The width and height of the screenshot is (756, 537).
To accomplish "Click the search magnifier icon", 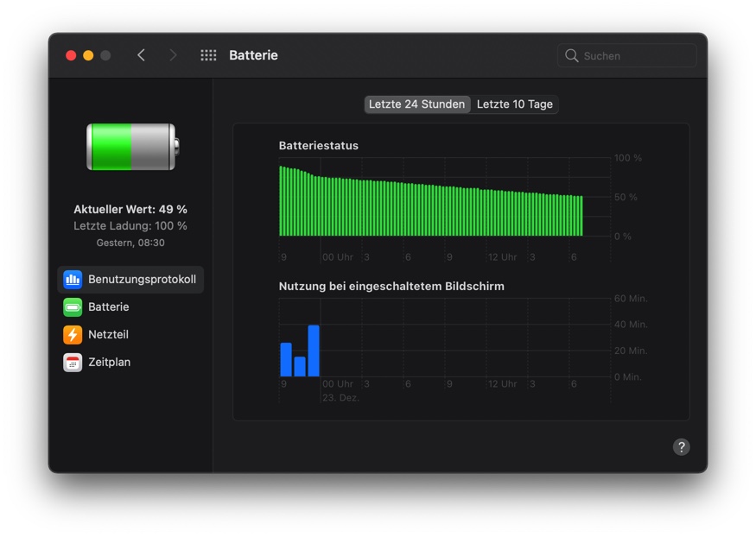I will coord(571,55).
